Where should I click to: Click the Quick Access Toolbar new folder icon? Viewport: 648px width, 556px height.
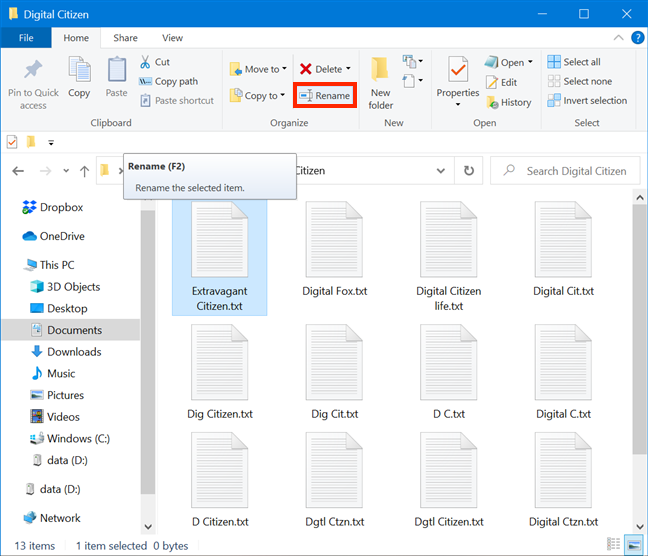pos(31,142)
